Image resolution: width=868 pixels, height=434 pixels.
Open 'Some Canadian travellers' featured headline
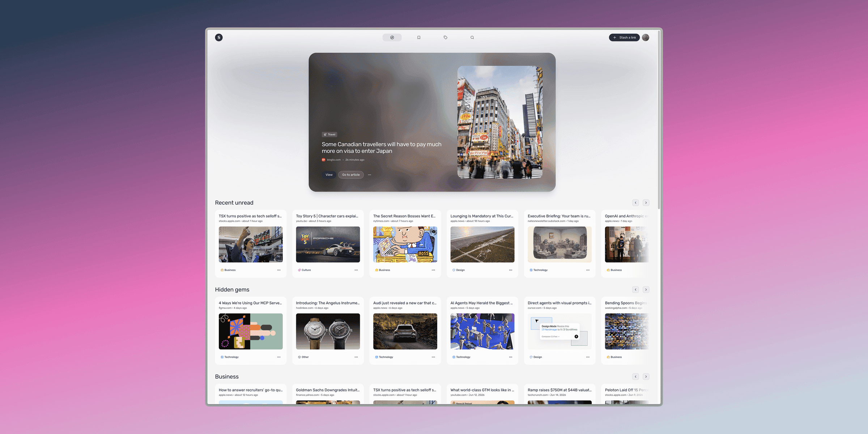[382, 148]
